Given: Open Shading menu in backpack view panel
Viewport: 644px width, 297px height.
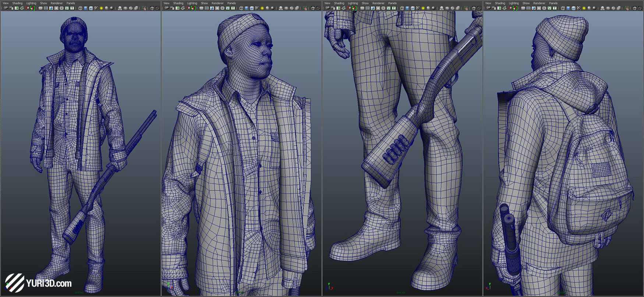Looking at the screenshot, I should click(500, 3).
